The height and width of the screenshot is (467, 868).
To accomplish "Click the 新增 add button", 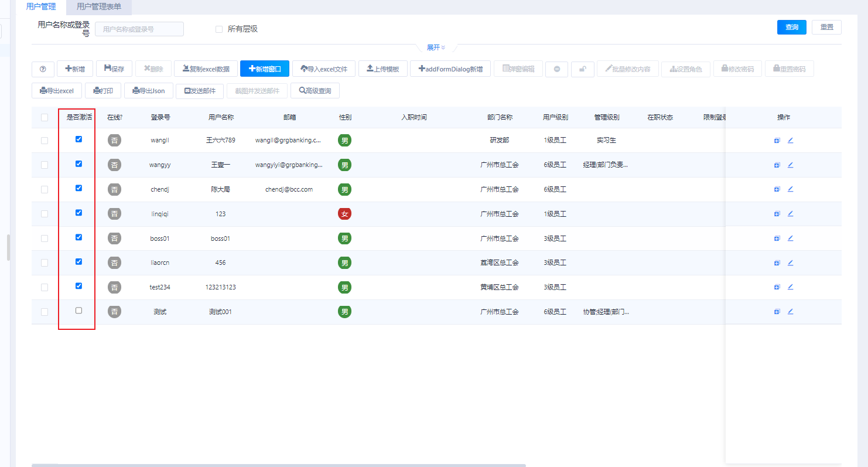I will [75, 69].
